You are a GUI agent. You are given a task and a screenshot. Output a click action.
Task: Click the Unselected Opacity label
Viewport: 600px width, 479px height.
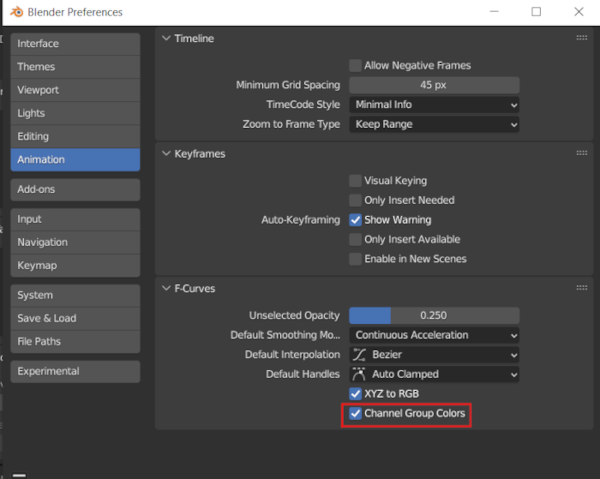[x=294, y=316]
